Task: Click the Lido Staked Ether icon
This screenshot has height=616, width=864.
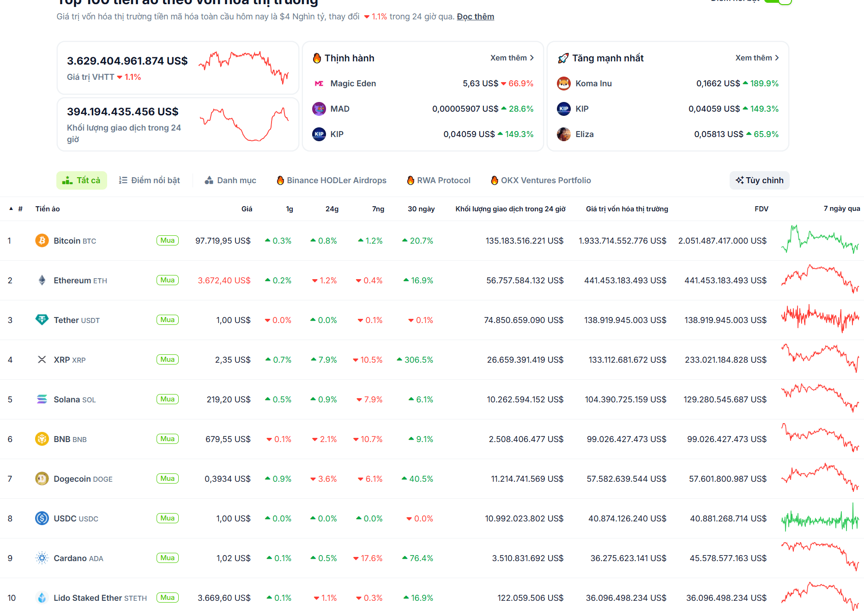Action: [x=42, y=598]
